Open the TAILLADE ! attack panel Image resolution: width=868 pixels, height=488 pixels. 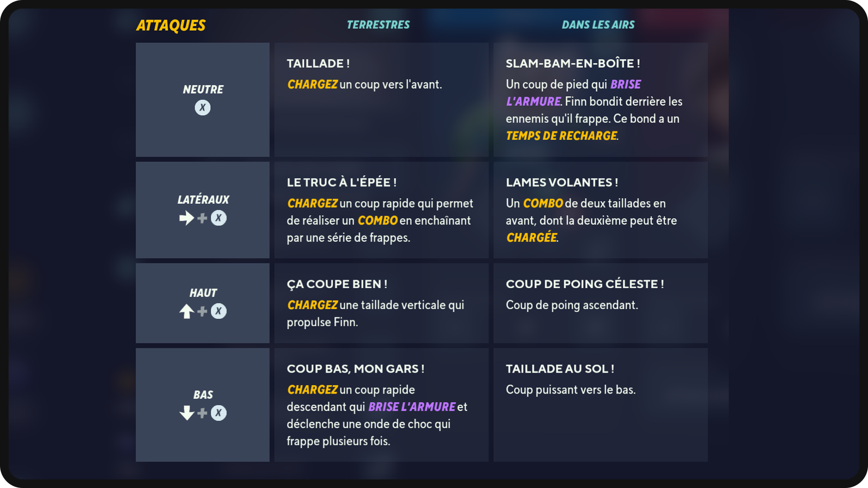(x=381, y=100)
